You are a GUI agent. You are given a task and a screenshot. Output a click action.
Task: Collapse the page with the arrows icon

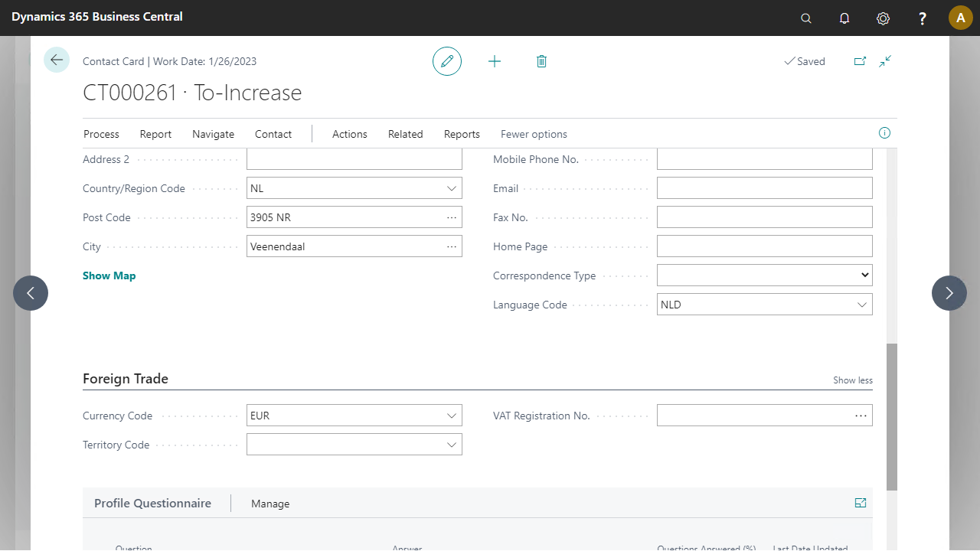coord(885,61)
